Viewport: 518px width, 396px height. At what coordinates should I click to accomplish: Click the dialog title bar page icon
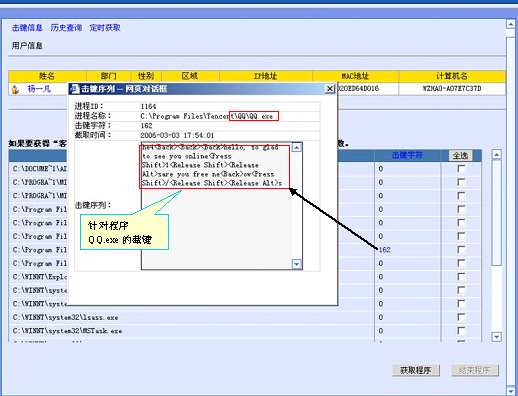75,89
